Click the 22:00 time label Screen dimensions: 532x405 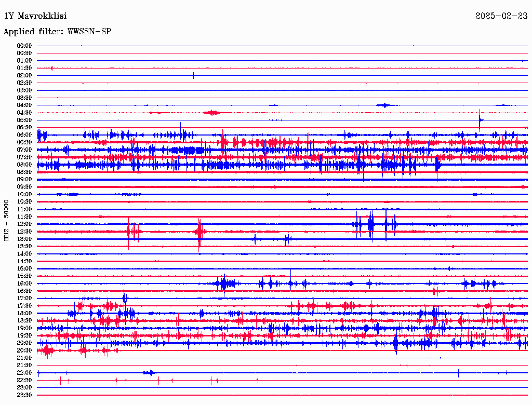coord(24,373)
